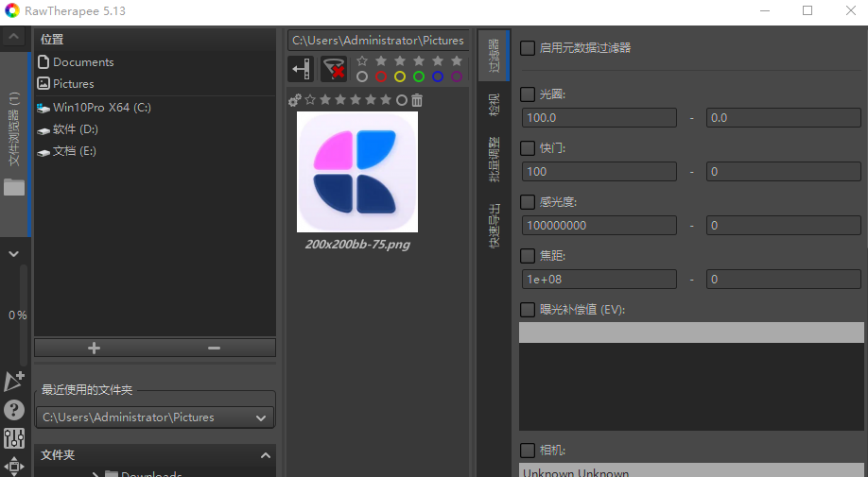Show unrated images (empty star filter)

362,60
